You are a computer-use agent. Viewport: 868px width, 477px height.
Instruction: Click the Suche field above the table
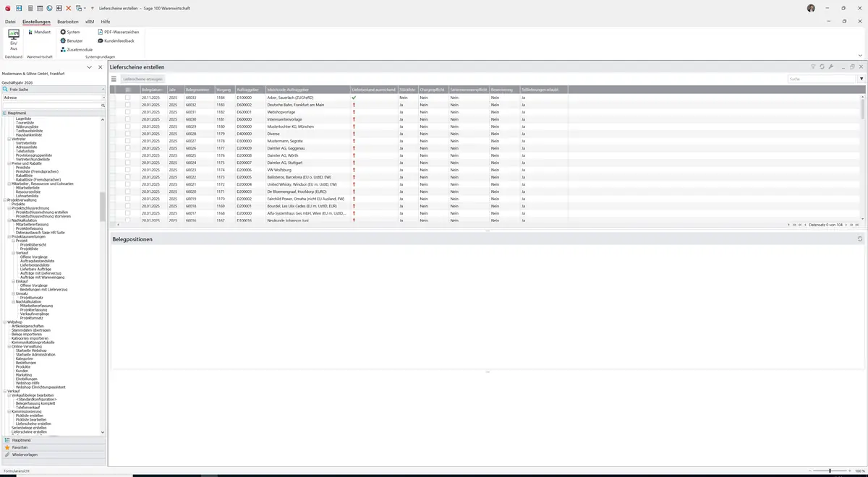(x=822, y=79)
